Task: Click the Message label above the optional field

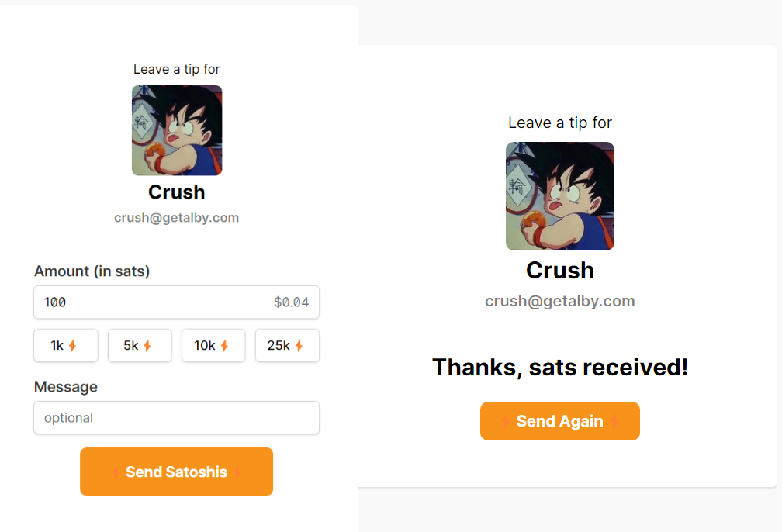Action: click(66, 386)
